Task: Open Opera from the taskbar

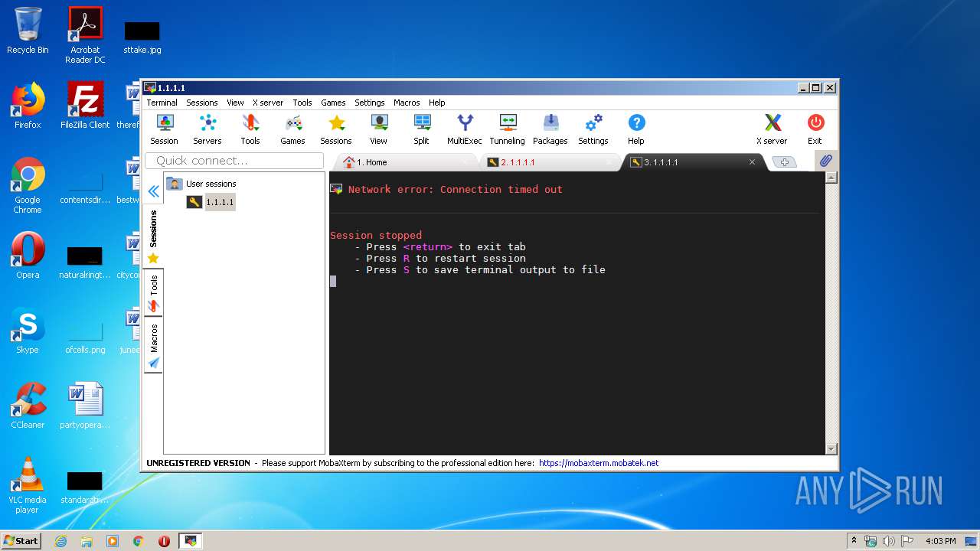Action: coord(164,541)
